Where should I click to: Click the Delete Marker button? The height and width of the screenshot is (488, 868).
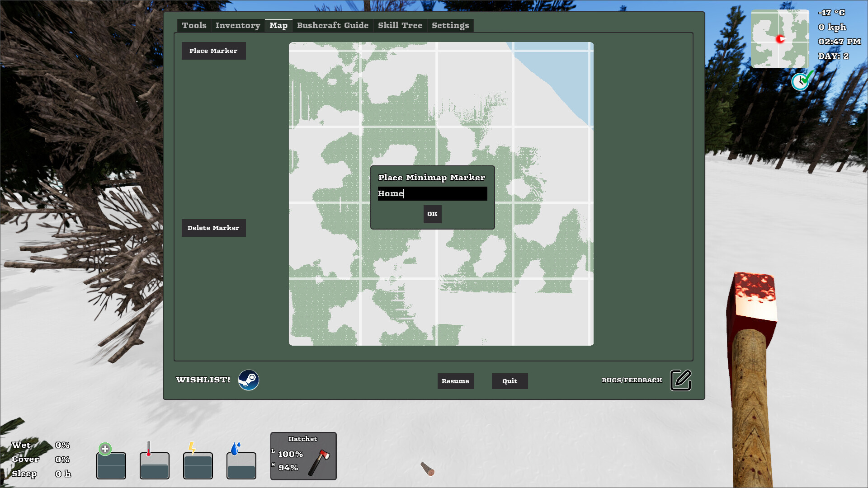(213, 228)
